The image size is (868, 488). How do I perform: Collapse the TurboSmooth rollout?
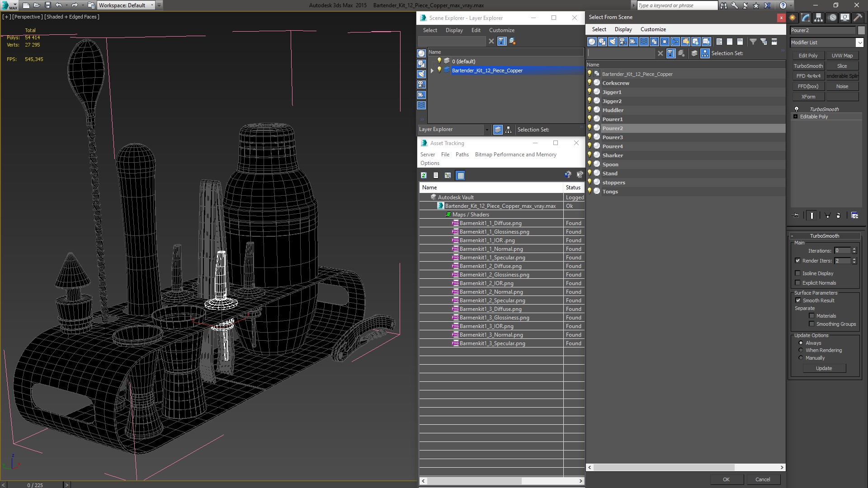click(x=792, y=236)
